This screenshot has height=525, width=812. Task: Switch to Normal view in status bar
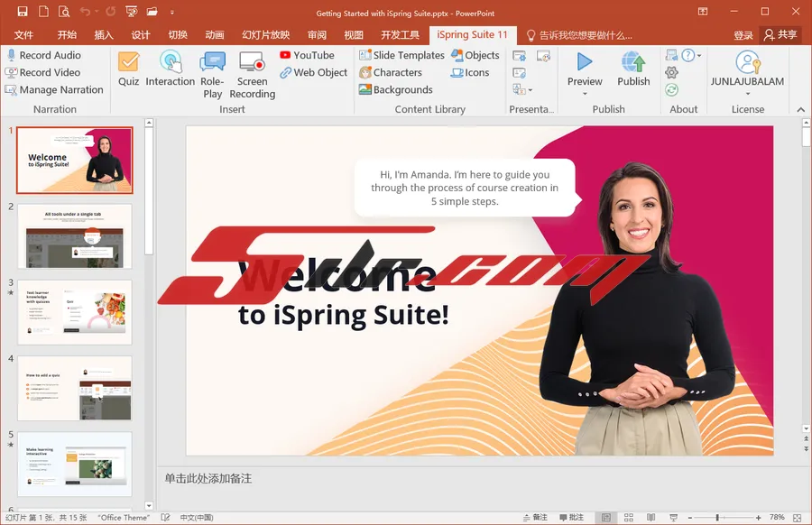tap(606, 517)
